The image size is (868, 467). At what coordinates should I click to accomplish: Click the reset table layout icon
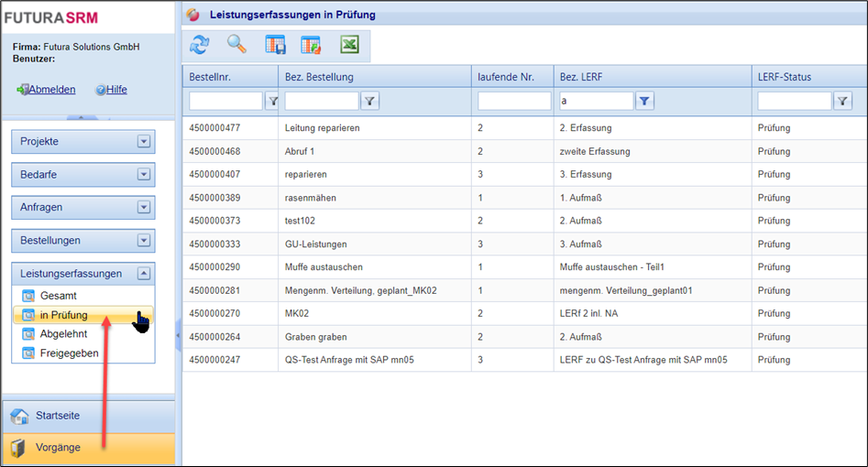point(312,45)
